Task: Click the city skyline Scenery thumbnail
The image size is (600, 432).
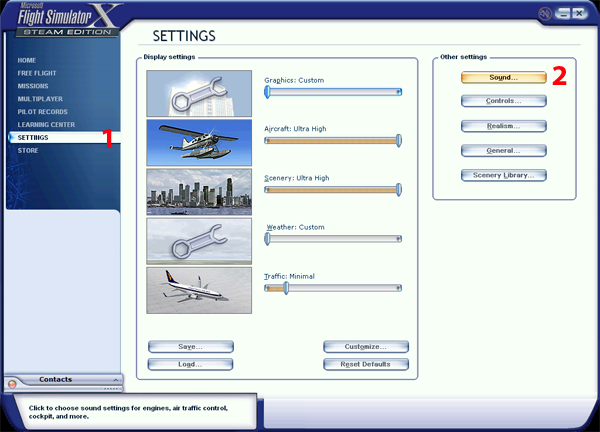Action: pyautogui.click(x=199, y=192)
